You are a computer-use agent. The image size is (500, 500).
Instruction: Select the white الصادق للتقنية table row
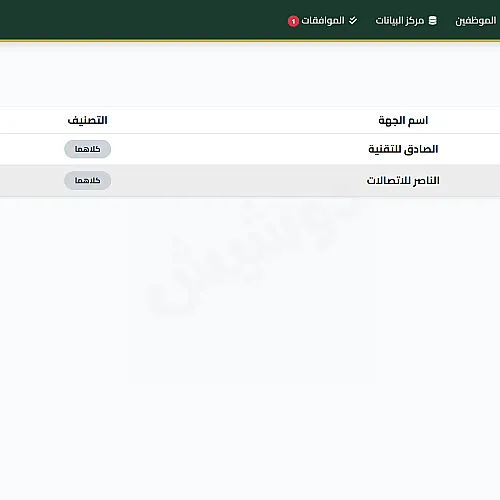click(250, 149)
